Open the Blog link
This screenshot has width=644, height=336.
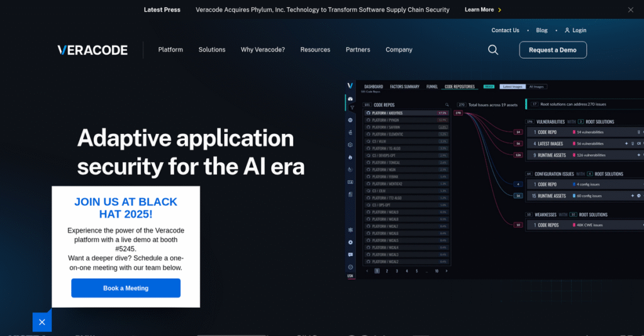(541, 30)
